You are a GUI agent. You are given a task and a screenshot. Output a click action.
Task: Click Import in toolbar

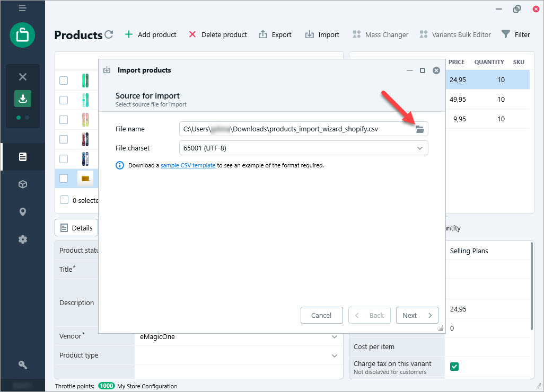(x=322, y=34)
